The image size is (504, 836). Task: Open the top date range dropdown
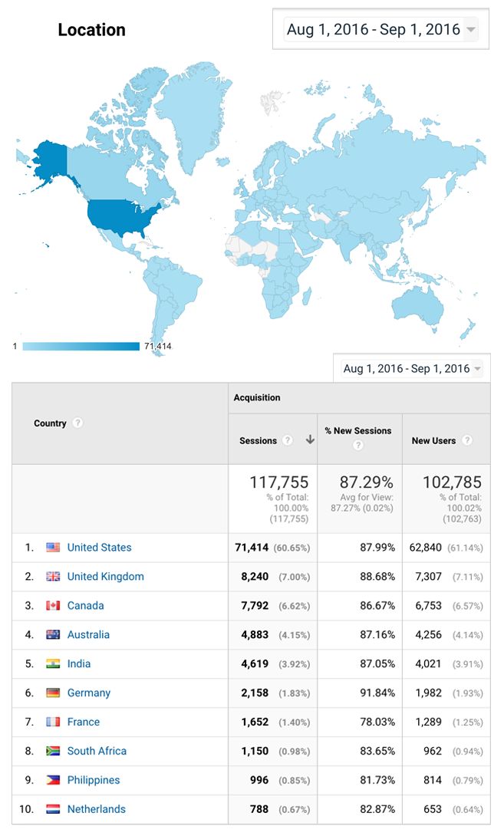[x=380, y=29]
